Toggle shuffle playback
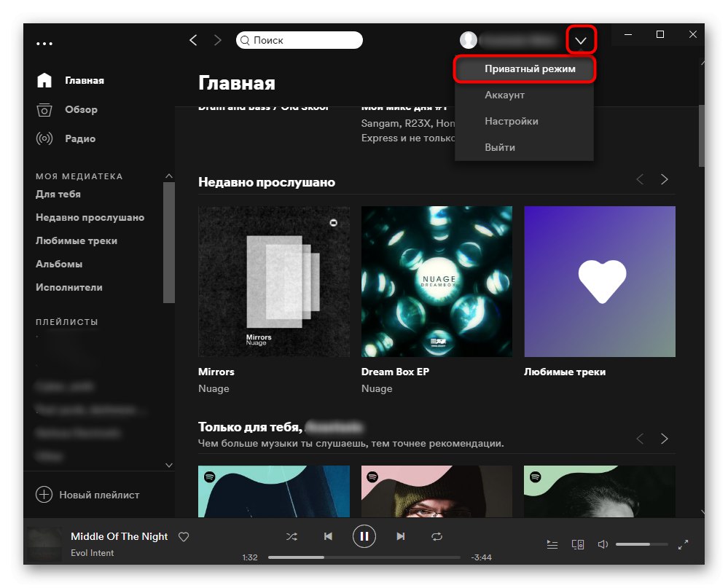728x588 pixels. 291,536
